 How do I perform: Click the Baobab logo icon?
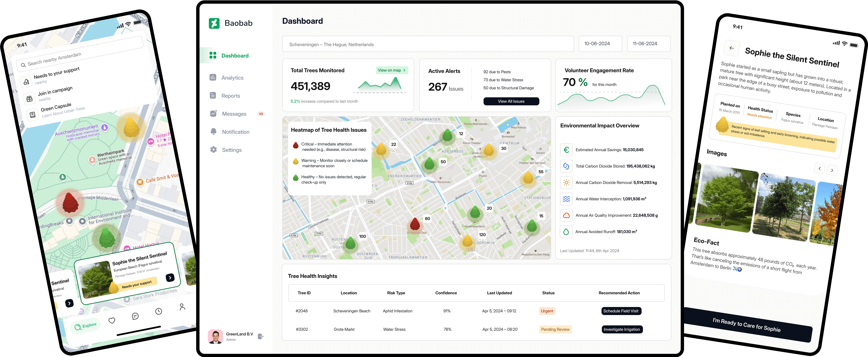pyautogui.click(x=214, y=23)
